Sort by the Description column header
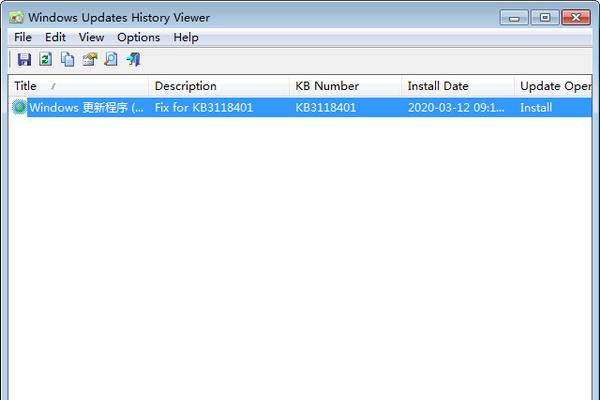This screenshot has width=600, height=400. coord(218,86)
